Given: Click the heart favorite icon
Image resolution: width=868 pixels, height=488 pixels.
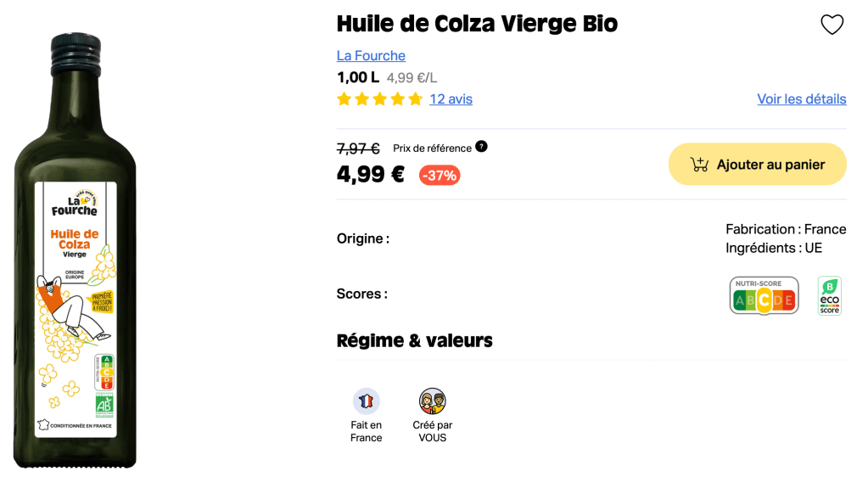Looking at the screenshot, I should pos(832,25).
